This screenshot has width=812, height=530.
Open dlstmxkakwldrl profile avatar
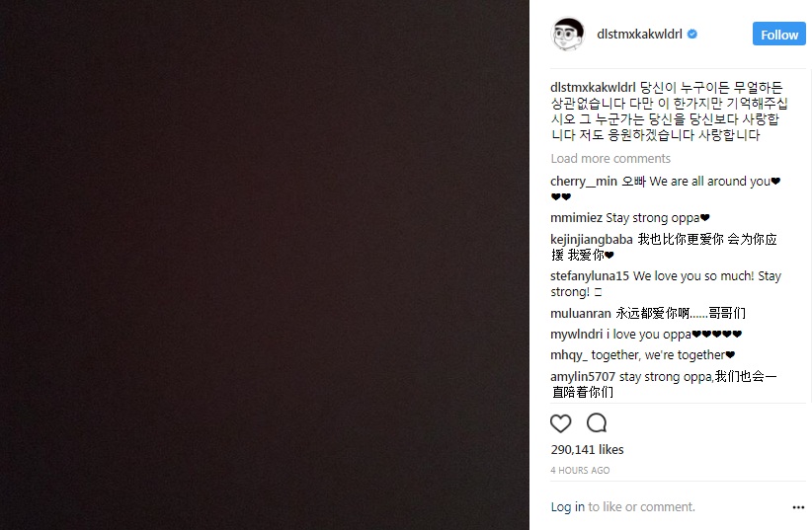568,35
